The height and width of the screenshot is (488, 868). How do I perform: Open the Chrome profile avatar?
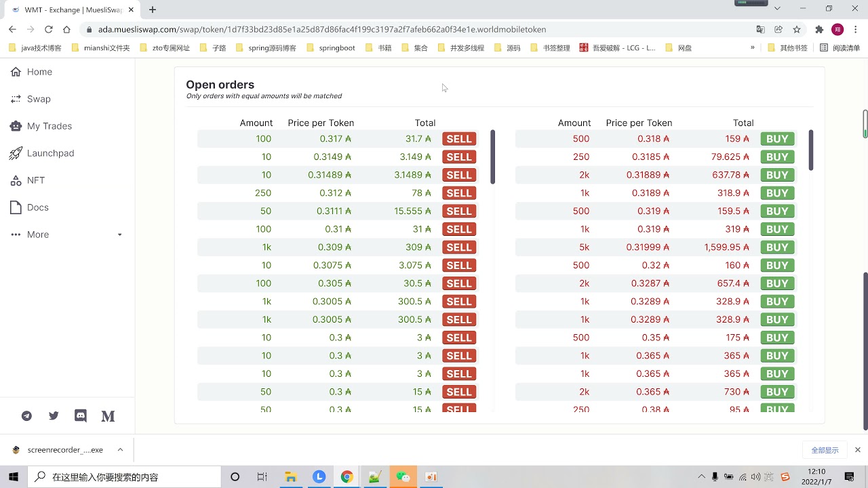837,29
